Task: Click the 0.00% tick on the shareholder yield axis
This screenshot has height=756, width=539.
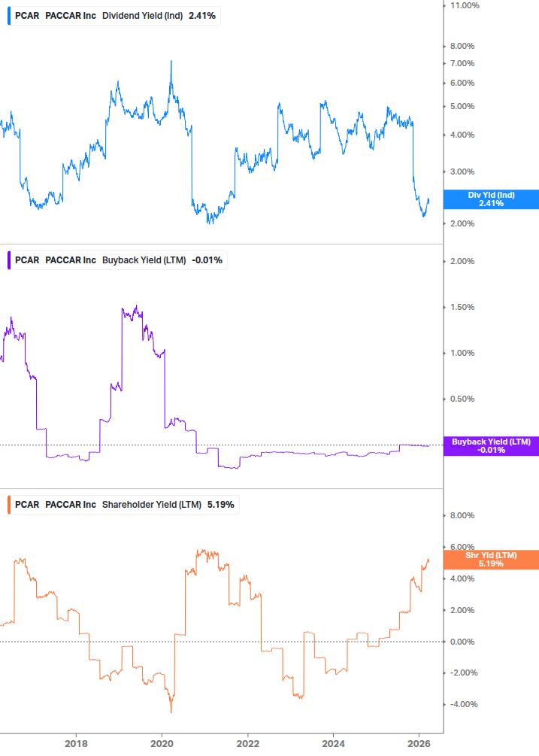Action: click(x=462, y=642)
